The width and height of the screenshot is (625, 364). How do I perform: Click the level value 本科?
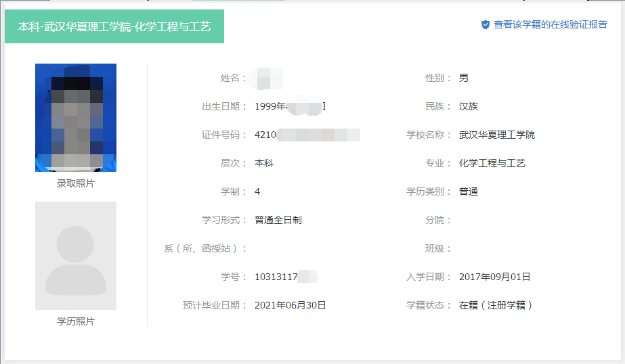[x=264, y=163]
